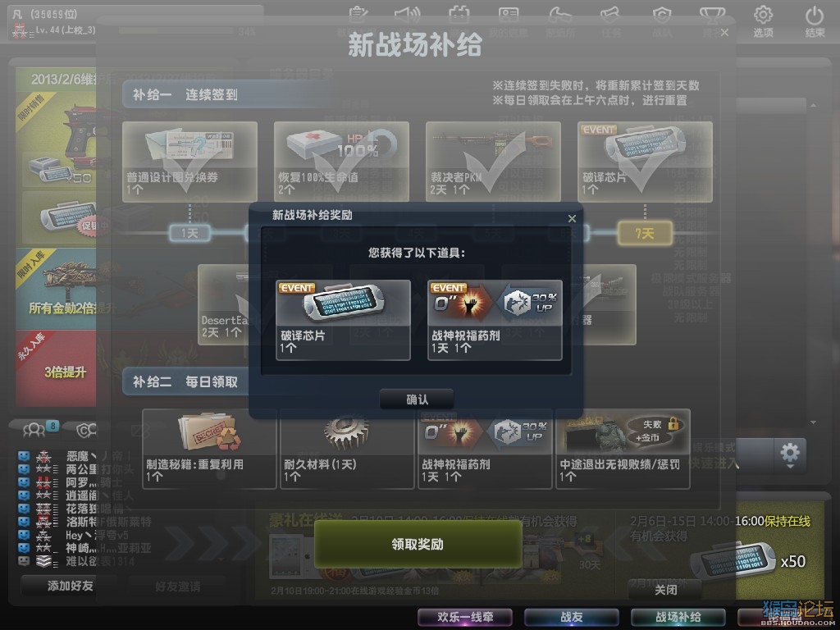
Task: Click the 恢复100%生命值 medkit reward
Action: (341, 162)
